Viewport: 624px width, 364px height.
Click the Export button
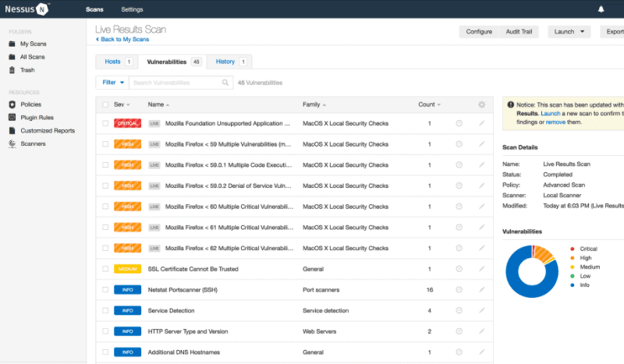click(613, 31)
